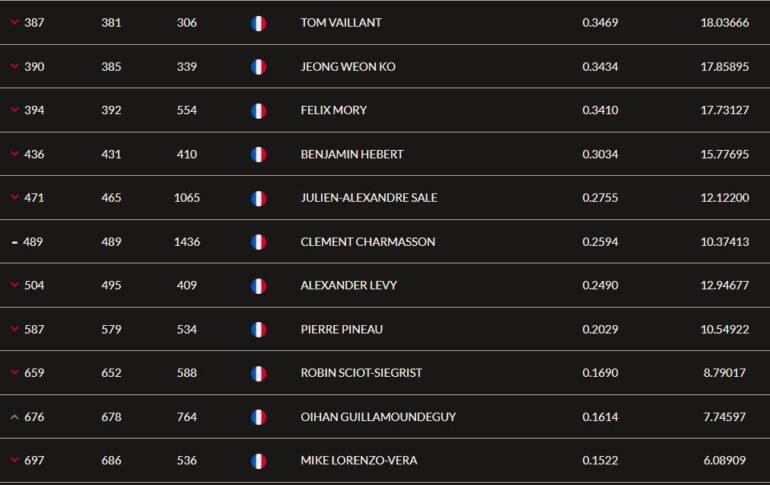Open Robin Sciot-Siegrist's profile
This screenshot has width=770, height=485.
(361, 373)
